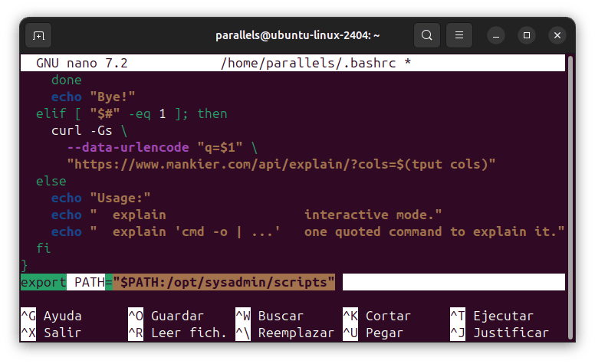
Task: Click the new tab icon in title bar
Action: click(38, 35)
